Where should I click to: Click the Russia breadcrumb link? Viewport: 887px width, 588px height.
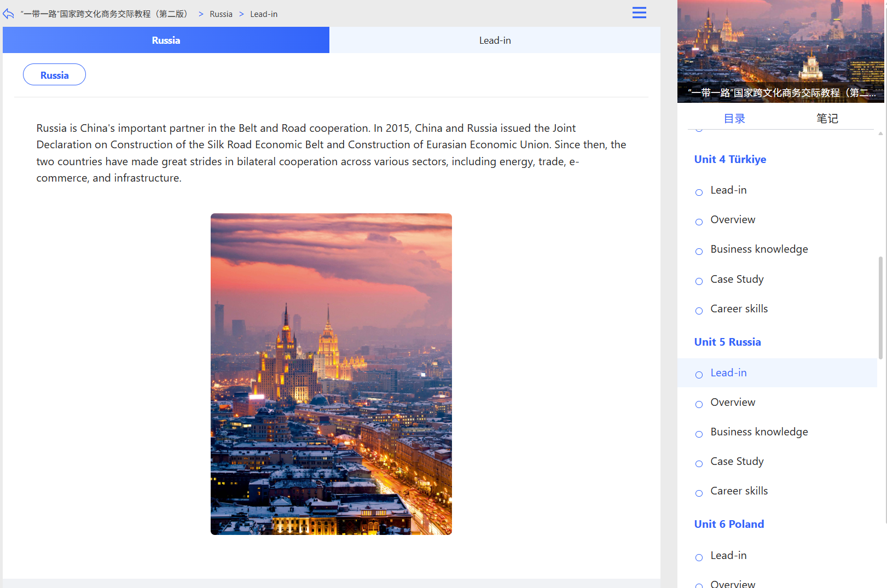click(x=221, y=14)
